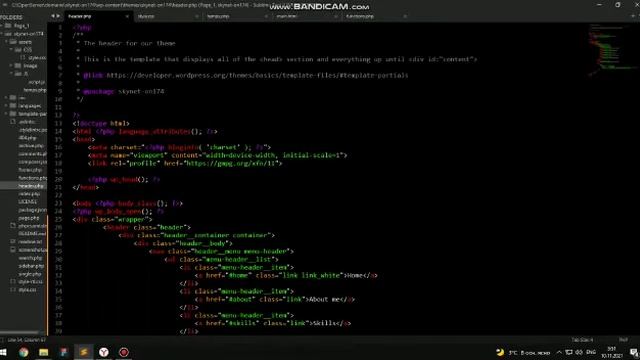Close the header.php tab
The image size is (640, 360).
click(x=127, y=16)
